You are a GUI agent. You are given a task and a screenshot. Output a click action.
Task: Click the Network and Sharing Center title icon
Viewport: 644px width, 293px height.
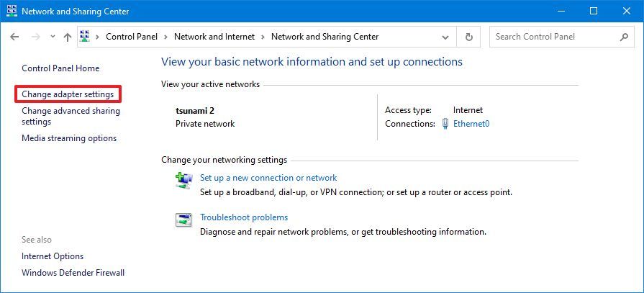[x=12, y=11]
